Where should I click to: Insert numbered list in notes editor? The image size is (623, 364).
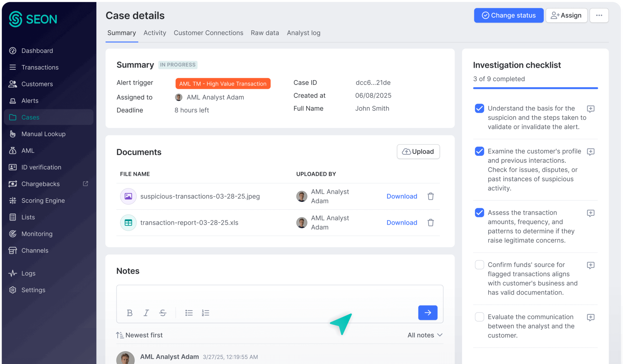pyautogui.click(x=206, y=313)
